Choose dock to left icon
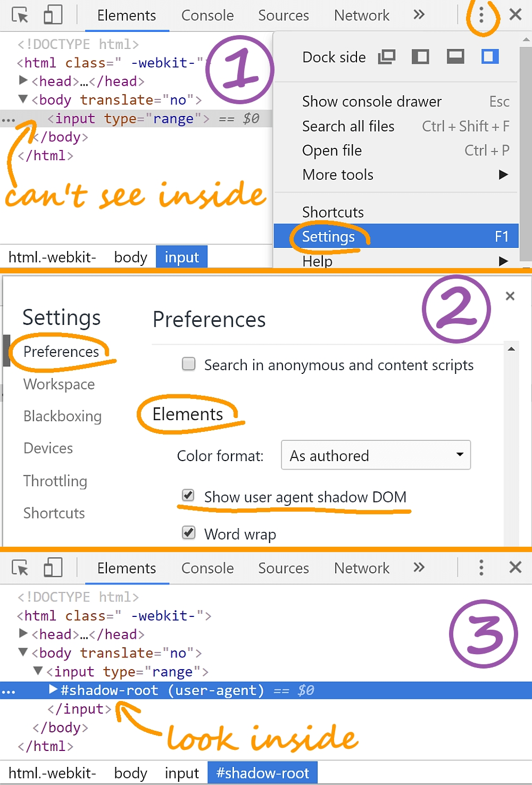Screen dimensions: 532x785 pos(420,56)
